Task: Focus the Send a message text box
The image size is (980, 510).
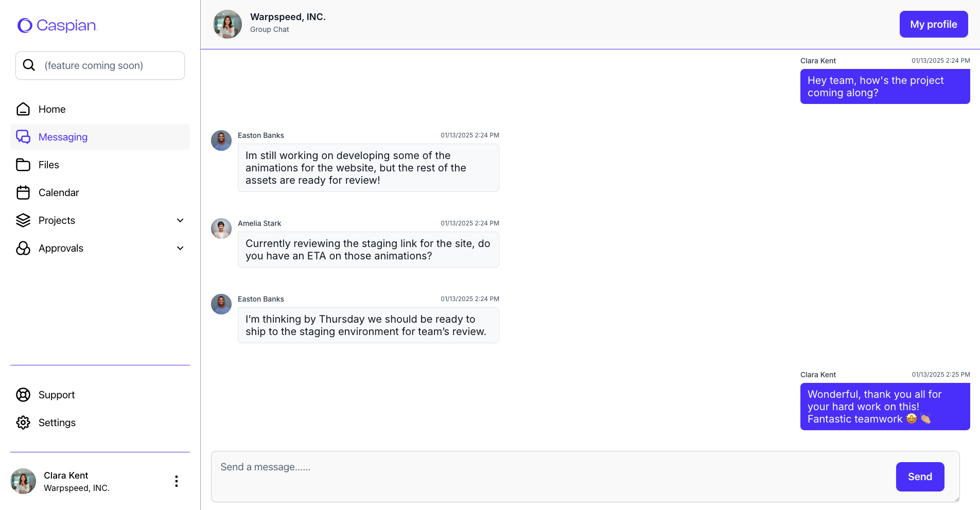Action: (551, 476)
